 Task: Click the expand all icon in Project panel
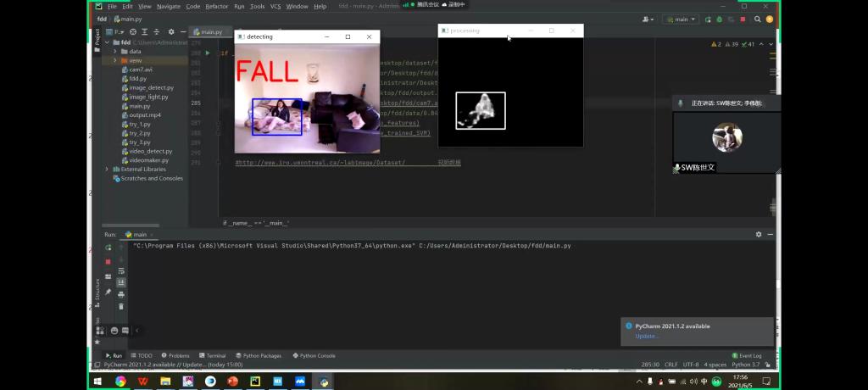[144, 32]
